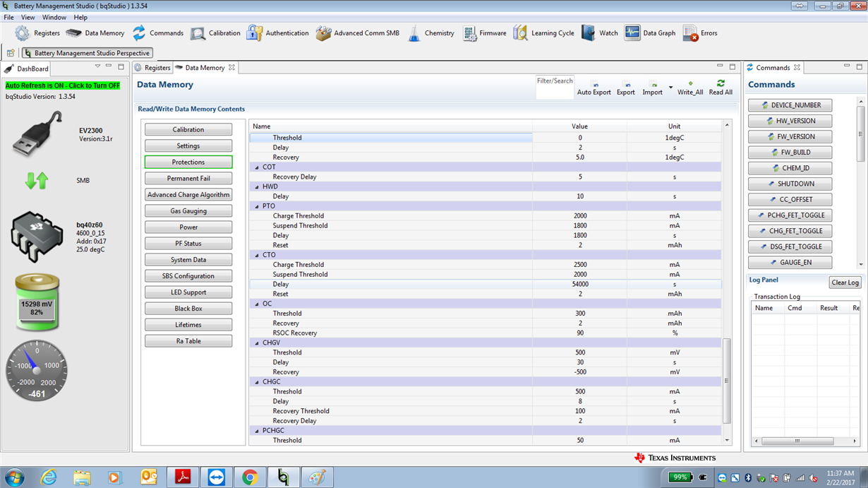868x488 pixels.
Task: Send the GAUGE_EN command
Action: (790, 262)
